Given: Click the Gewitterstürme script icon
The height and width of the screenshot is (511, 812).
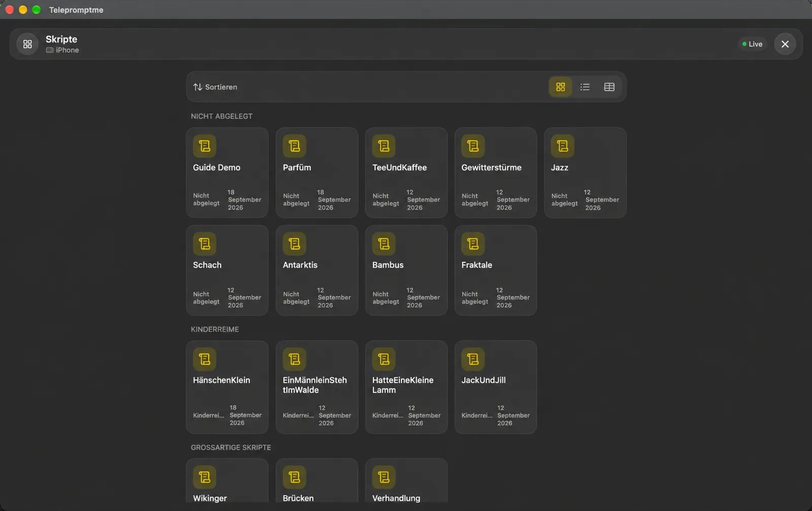Looking at the screenshot, I should (473, 146).
